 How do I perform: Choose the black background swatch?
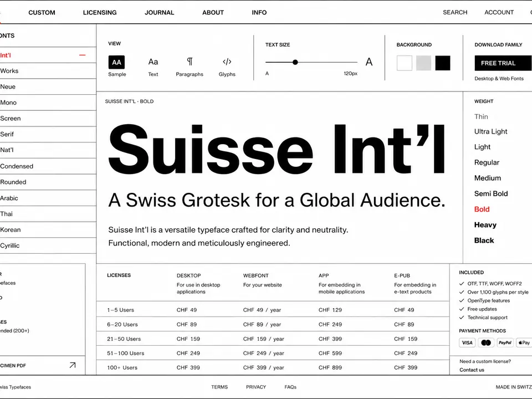(x=443, y=63)
